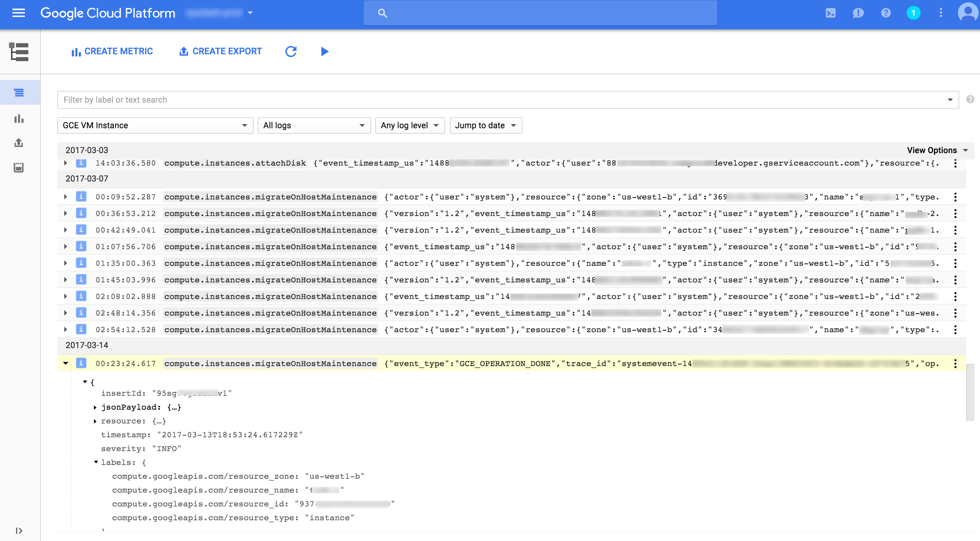Open more menu for 01:45:03.996 entry
This screenshot has width=980, height=541.
coord(955,280)
